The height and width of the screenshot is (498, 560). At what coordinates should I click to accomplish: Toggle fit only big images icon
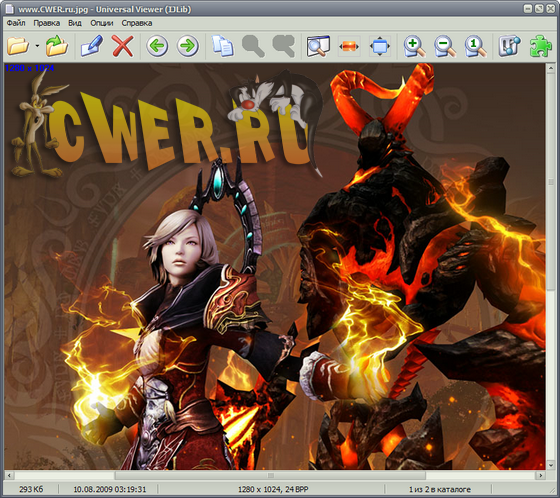(x=349, y=46)
